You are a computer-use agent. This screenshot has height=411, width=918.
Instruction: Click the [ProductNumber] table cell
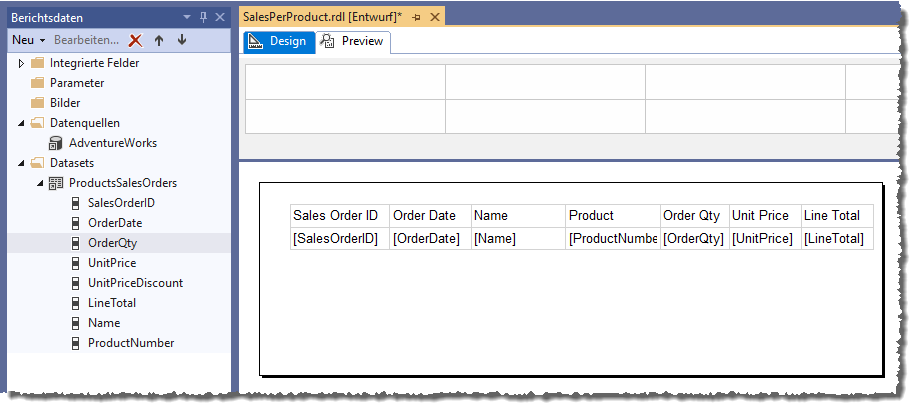pos(612,239)
